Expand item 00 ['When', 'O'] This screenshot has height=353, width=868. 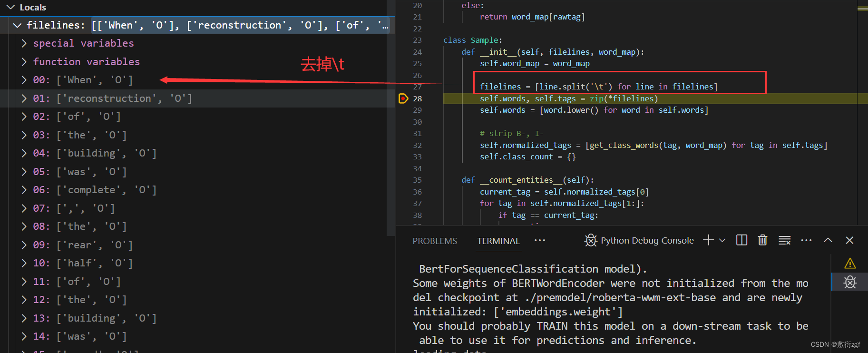24,80
